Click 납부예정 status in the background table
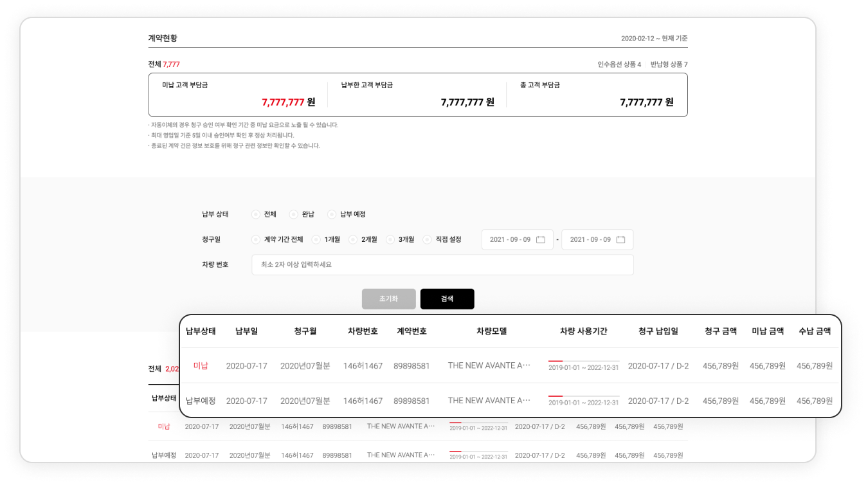 [164, 455]
